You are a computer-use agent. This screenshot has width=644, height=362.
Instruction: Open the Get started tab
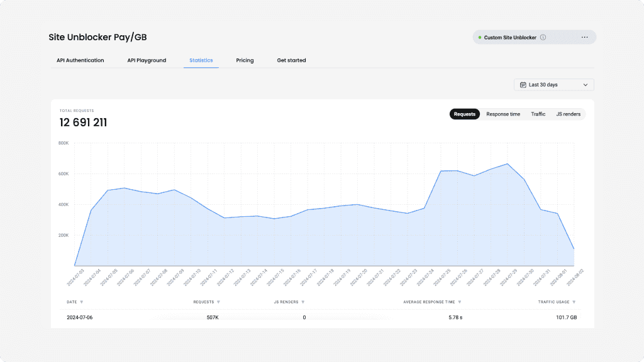tap(291, 60)
